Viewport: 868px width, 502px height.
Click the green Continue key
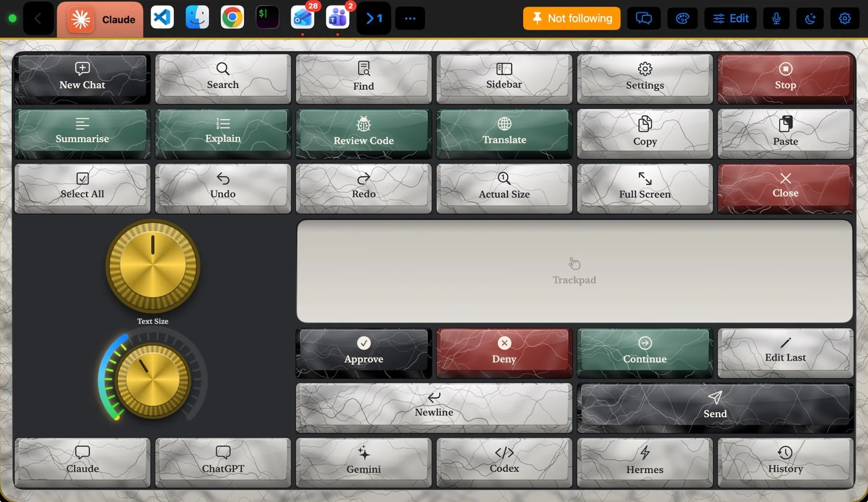point(645,353)
